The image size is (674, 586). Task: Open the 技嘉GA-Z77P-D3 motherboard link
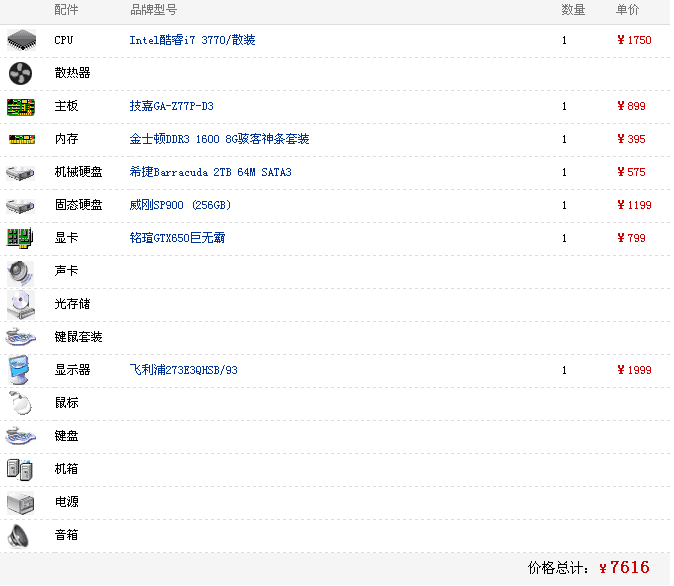point(172,106)
